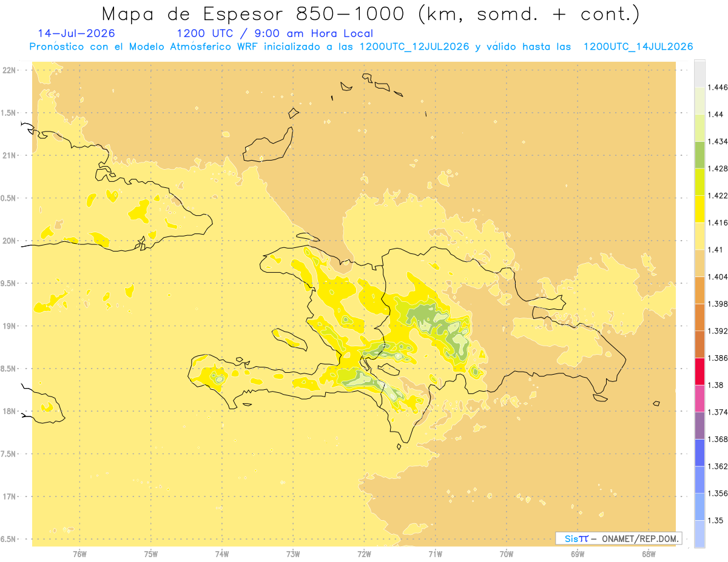
Task: Click the '76W' longitude label
Action: click(x=79, y=554)
